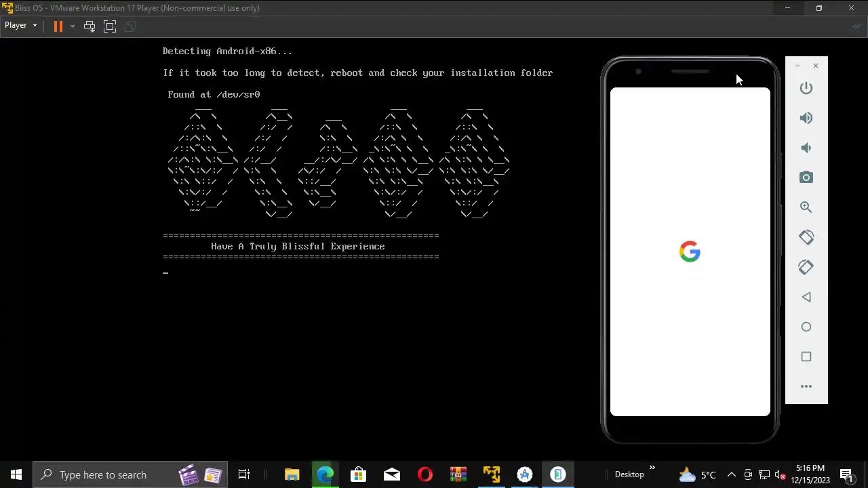Suspend the VM with the orange pause button
Screen dimensions: 868x488
pos(58,26)
